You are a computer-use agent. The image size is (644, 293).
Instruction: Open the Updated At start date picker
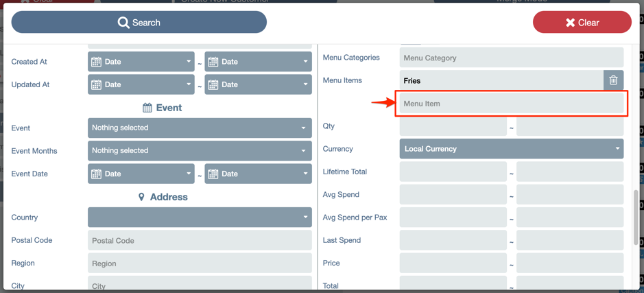coord(141,84)
